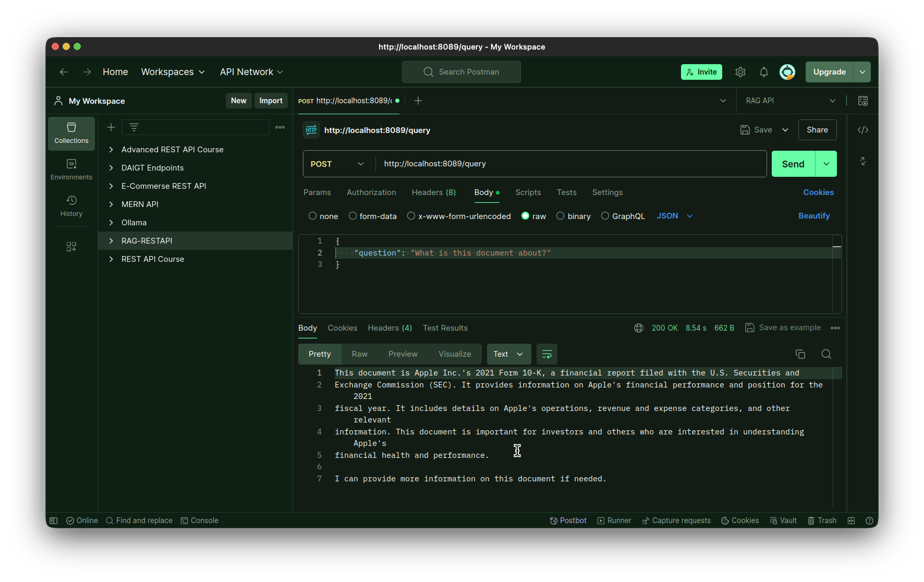This screenshot has height=582, width=924.
Task: Go forward with the right arrow
Action: tap(87, 72)
